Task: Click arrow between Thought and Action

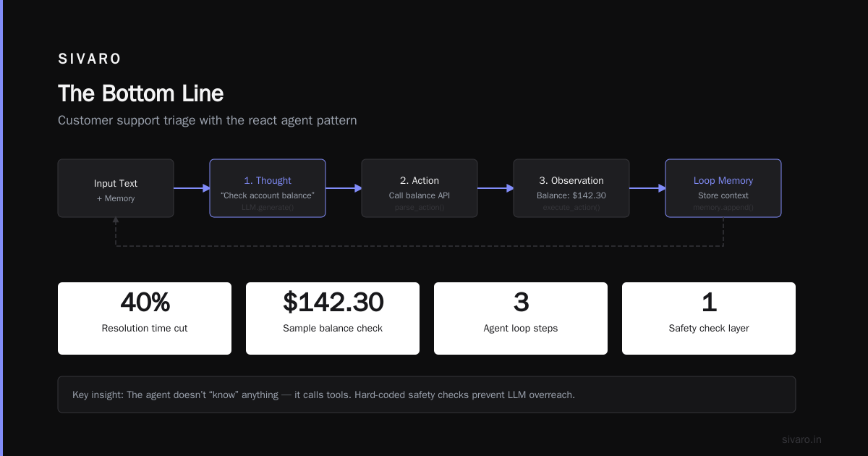Action: tap(344, 188)
